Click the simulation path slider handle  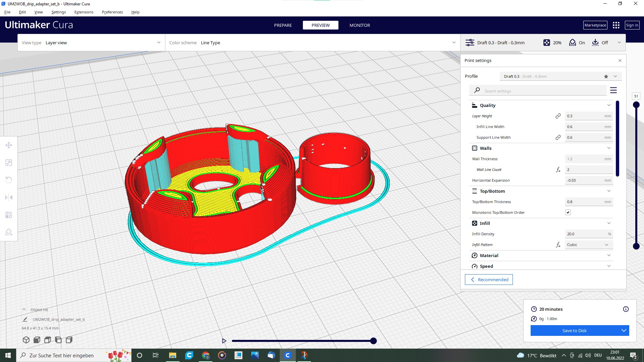pyautogui.click(x=373, y=341)
